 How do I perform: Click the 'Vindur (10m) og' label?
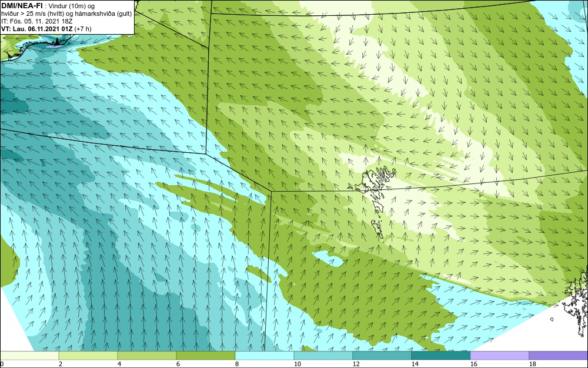[72, 6]
